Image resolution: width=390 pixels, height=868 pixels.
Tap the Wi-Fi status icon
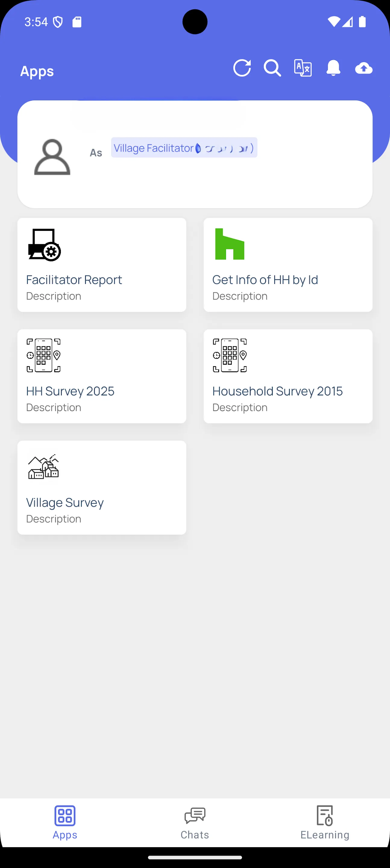(334, 22)
